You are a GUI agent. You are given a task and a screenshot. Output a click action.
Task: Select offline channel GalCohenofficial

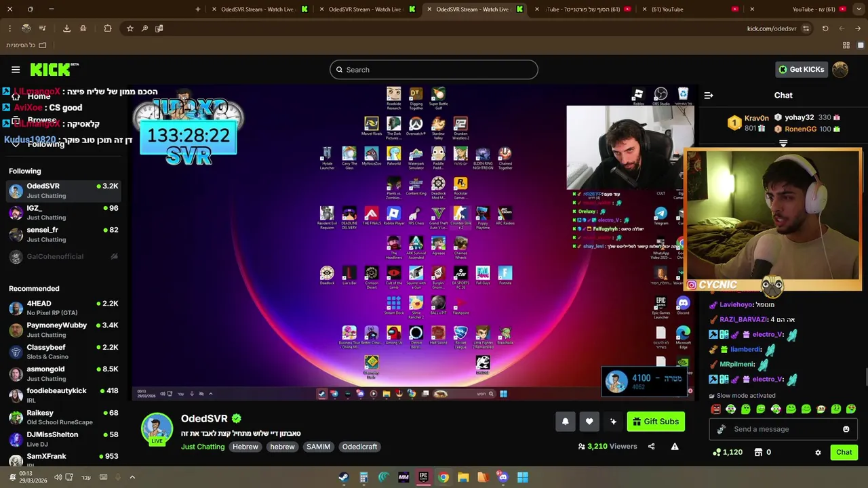point(63,256)
